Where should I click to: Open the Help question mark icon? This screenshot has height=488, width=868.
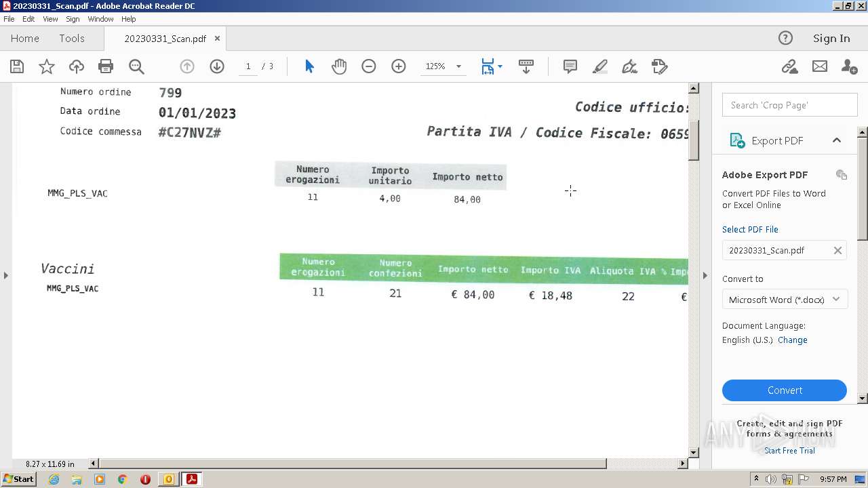pos(785,38)
